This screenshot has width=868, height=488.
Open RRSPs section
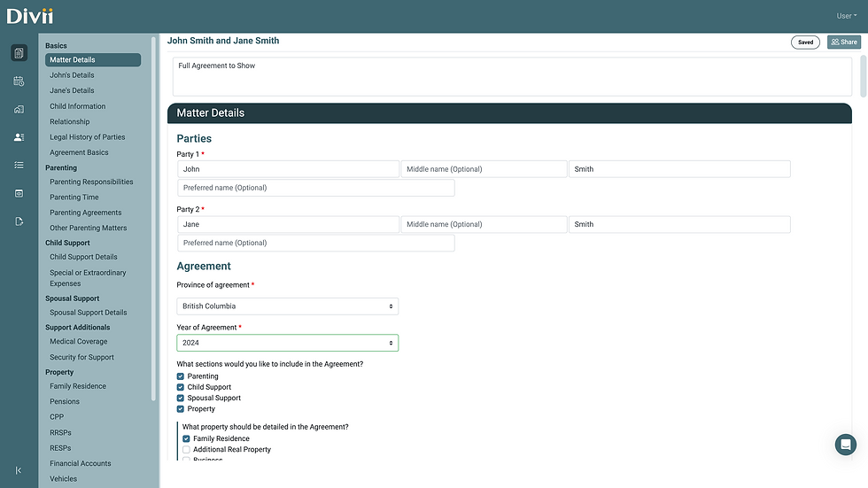[x=60, y=433]
